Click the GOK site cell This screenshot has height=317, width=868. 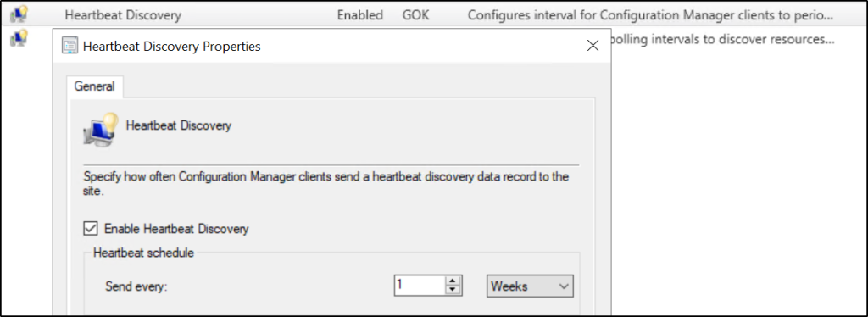point(415,15)
